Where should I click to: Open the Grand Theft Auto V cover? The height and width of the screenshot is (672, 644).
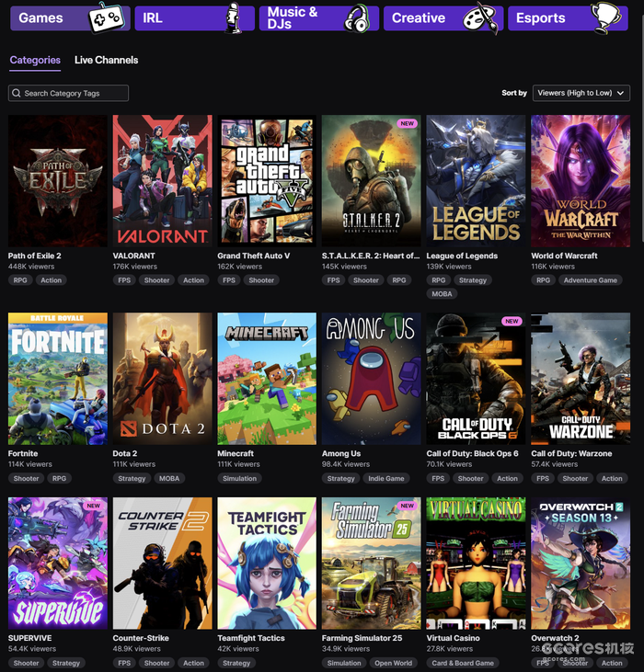point(267,181)
